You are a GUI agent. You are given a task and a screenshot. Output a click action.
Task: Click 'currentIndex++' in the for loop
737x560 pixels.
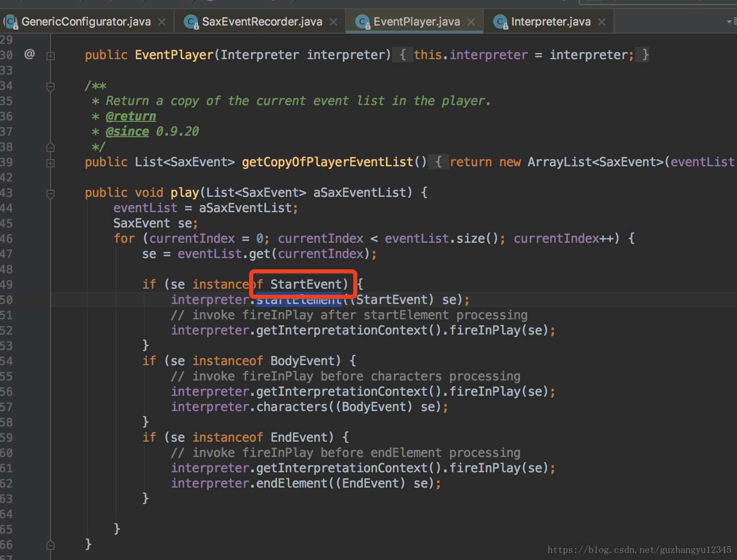pyautogui.click(x=563, y=239)
